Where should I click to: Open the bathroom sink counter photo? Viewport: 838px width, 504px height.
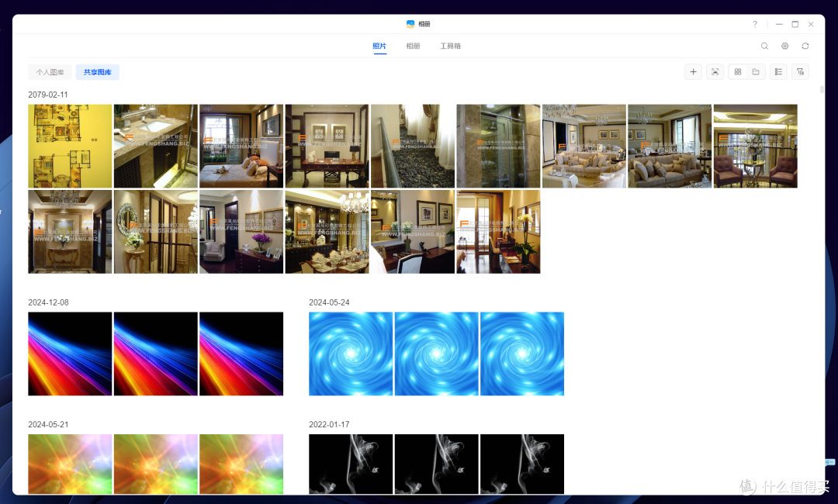click(x=155, y=147)
